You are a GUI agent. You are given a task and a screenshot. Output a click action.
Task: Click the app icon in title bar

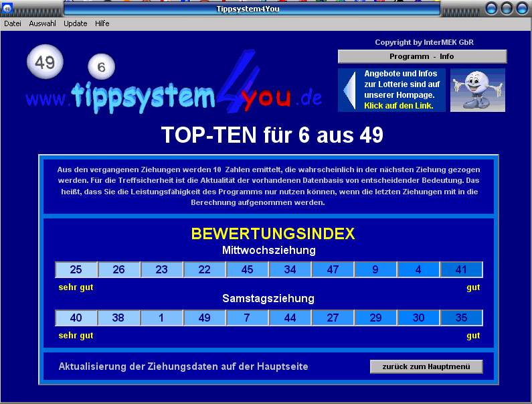coord(7,8)
